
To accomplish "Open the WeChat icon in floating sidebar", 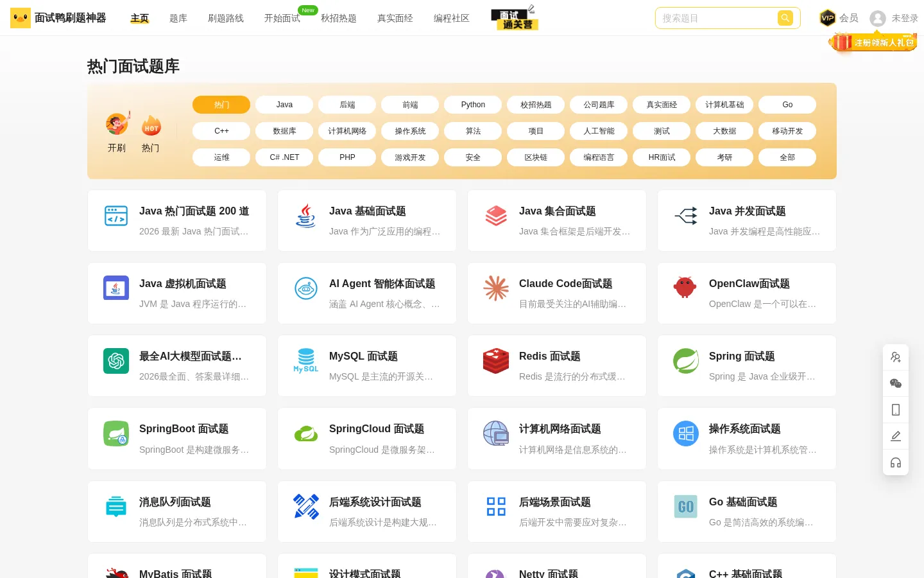I will pyautogui.click(x=896, y=383).
